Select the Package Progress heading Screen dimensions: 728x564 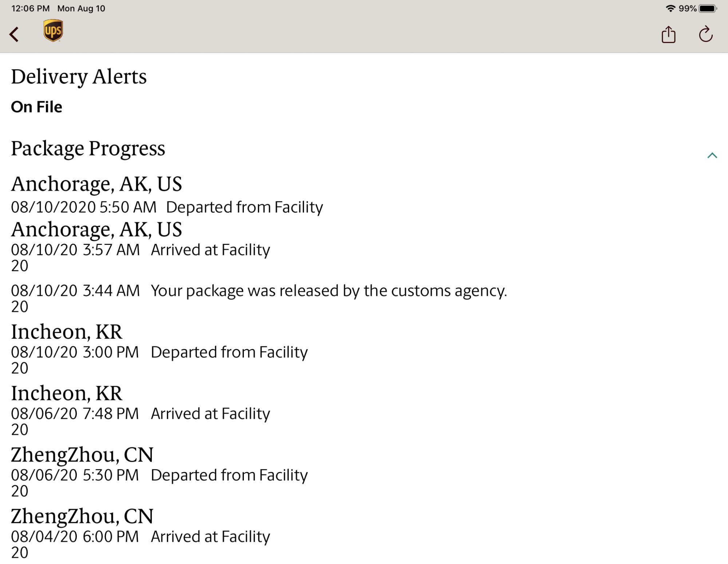coord(88,148)
